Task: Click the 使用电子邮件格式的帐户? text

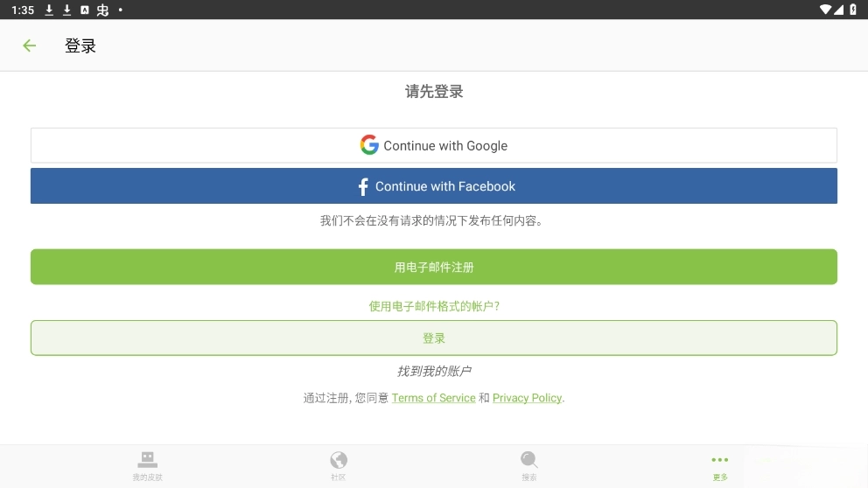Action: pos(434,306)
